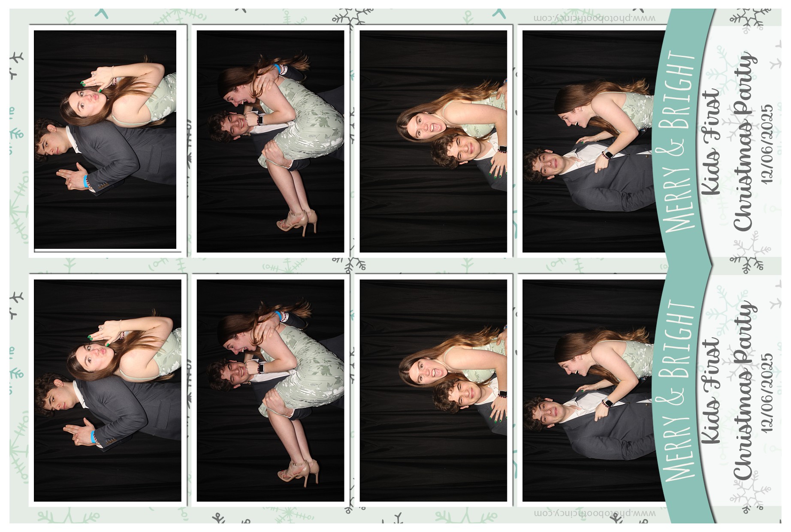
Task: Open upper strip's photo of girl hugging boy
Action: coord(433,141)
